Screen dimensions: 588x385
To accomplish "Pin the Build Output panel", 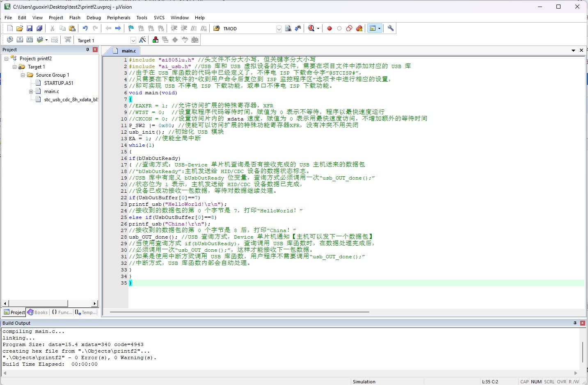I will point(575,323).
